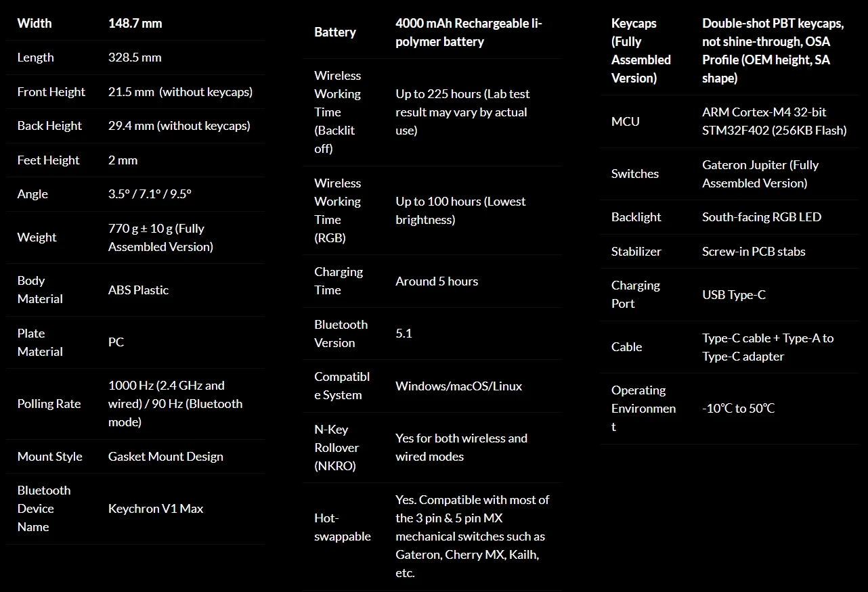Click the -10℃ to 50℃ operating temperature

pos(738,409)
